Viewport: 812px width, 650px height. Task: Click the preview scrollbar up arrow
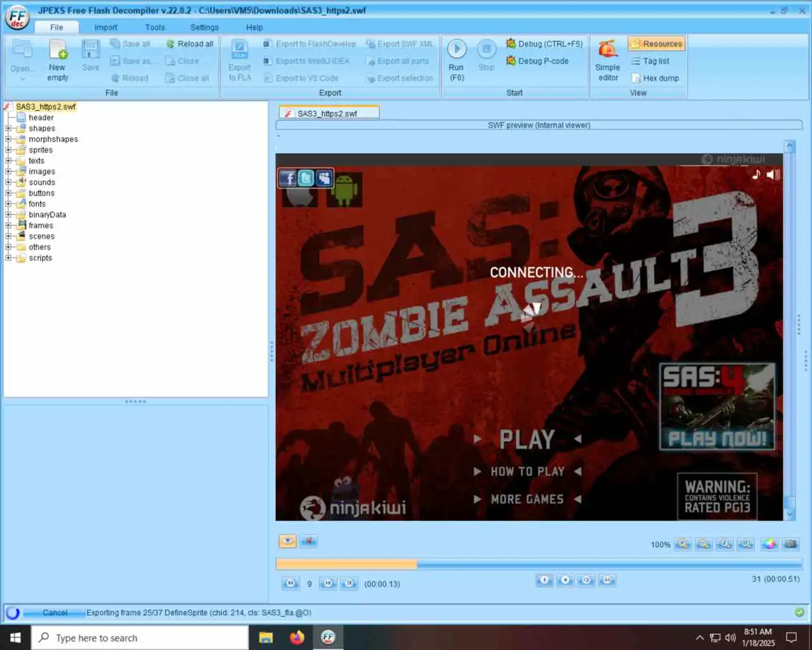click(790, 147)
